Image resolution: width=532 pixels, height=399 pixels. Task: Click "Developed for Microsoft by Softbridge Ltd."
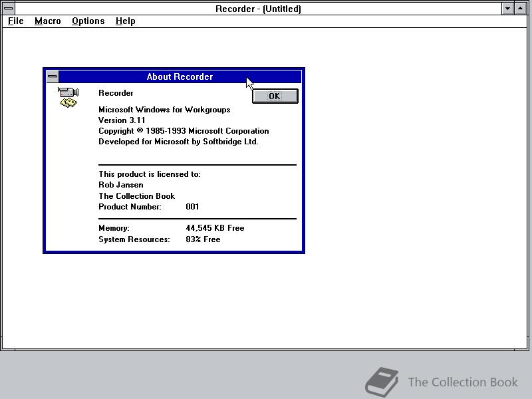(178, 142)
